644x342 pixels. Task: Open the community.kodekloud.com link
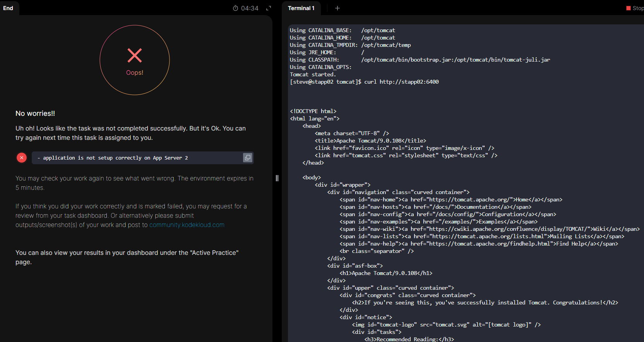[187, 225]
